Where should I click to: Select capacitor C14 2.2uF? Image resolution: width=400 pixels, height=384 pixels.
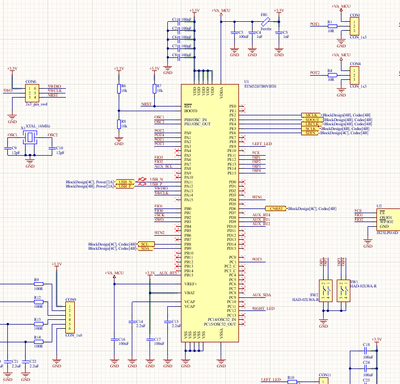(132, 322)
